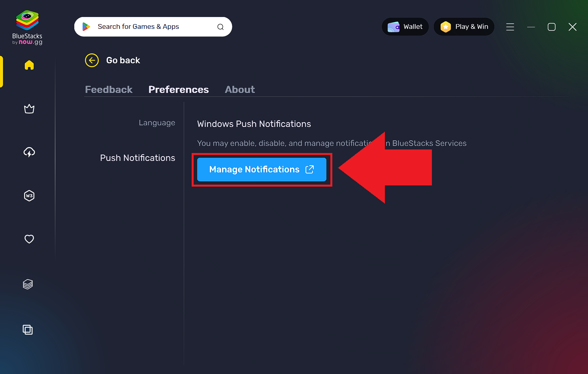Open the Wallet
This screenshot has width=588, height=374.
405,26
